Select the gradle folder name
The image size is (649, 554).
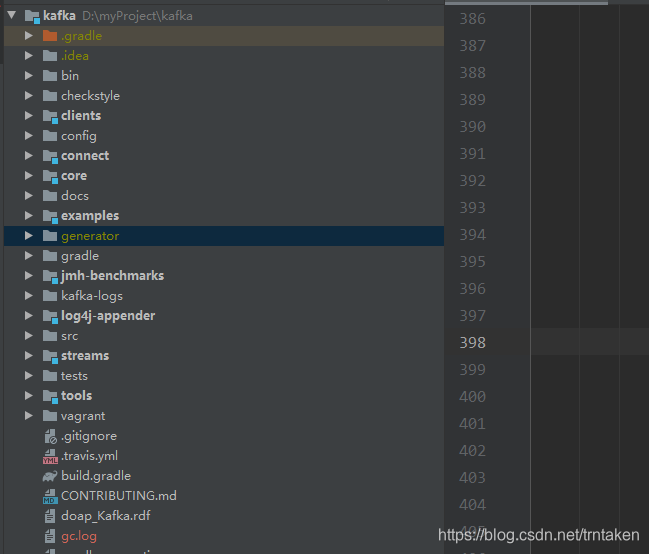80,256
